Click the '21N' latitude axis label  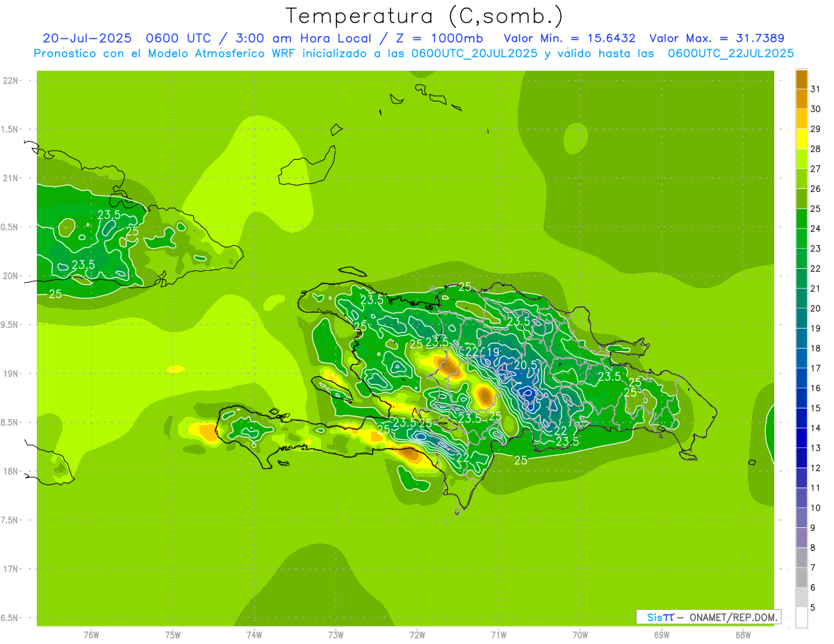11,178
